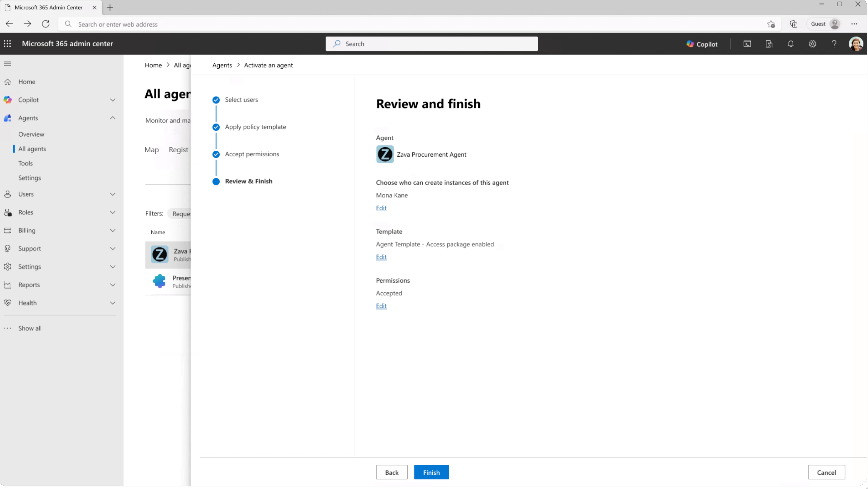The image size is (868, 489).
Task: Go to the Apply policy template step
Action: click(255, 127)
